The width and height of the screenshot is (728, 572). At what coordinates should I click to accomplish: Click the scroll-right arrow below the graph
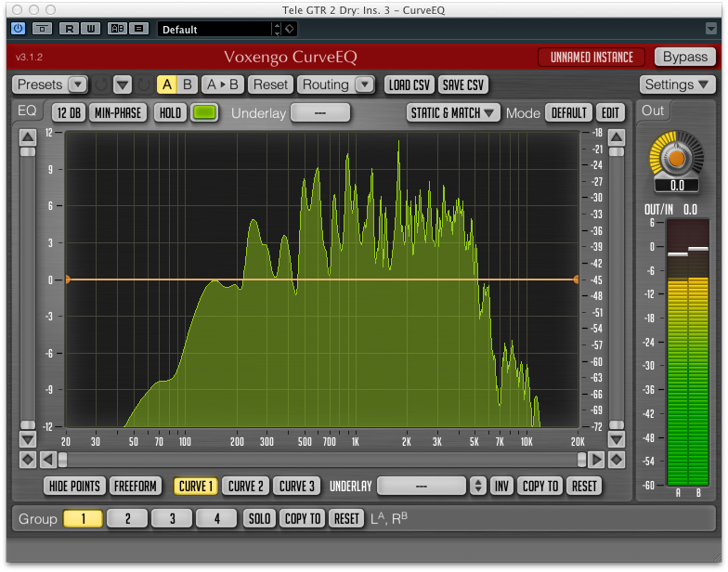[x=596, y=460]
